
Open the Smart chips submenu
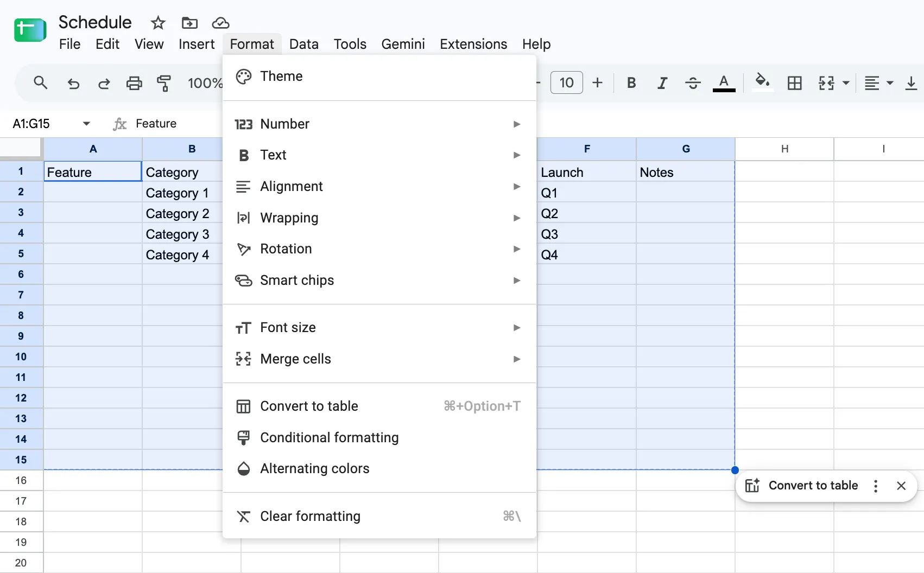pos(379,281)
